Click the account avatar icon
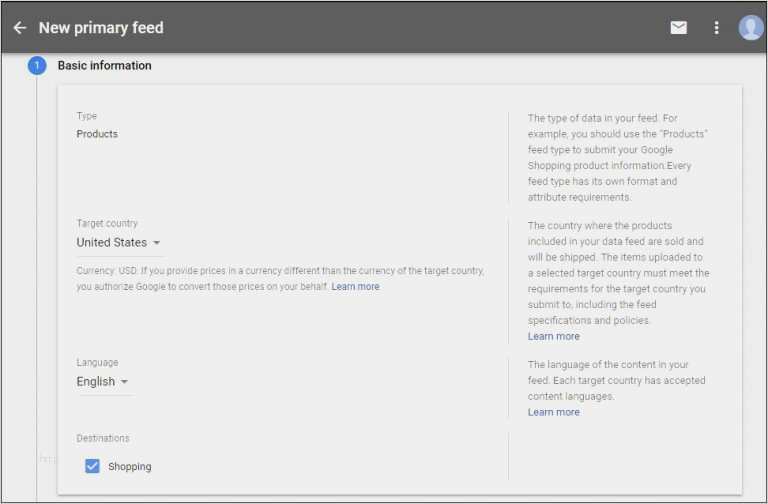The width and height of the screenshot is (768, 504). click(x=751, y=28)
